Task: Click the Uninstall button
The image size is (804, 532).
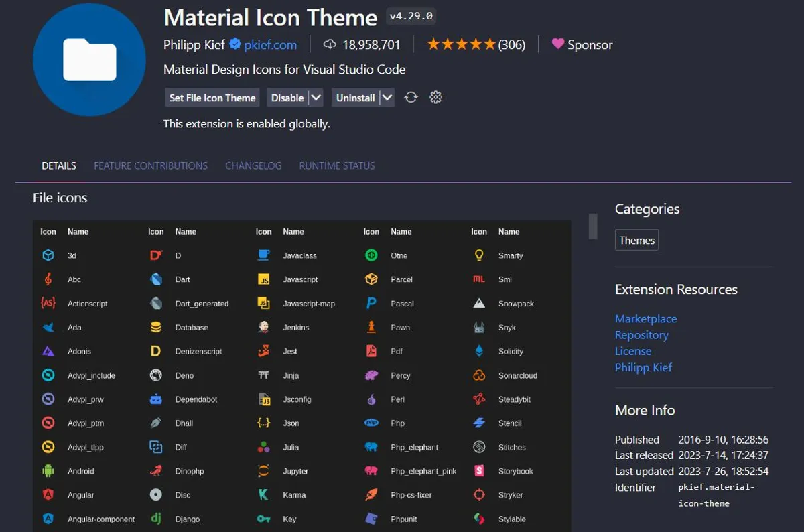Action: coord(355,98)
